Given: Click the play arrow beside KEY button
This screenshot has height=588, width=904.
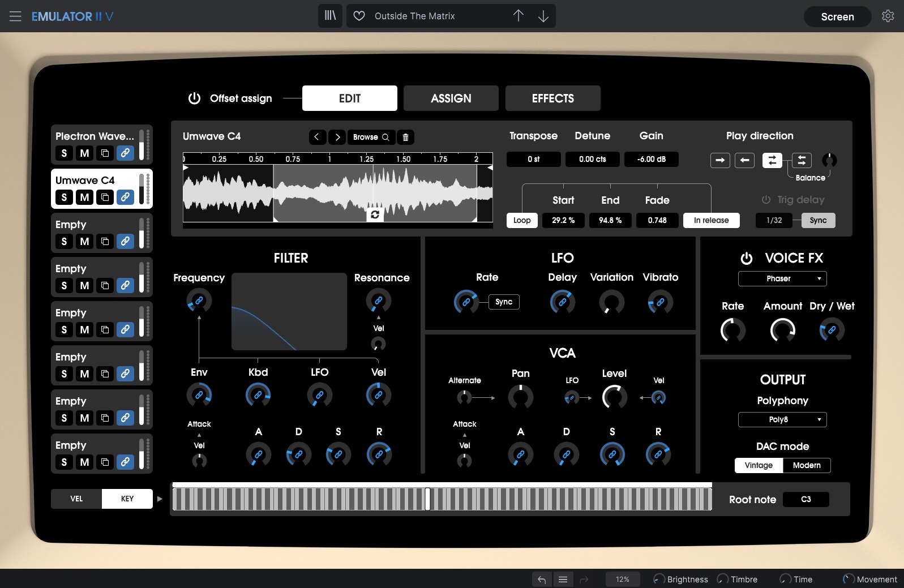Looking at the screenshot, I should (x=160, y=499).
